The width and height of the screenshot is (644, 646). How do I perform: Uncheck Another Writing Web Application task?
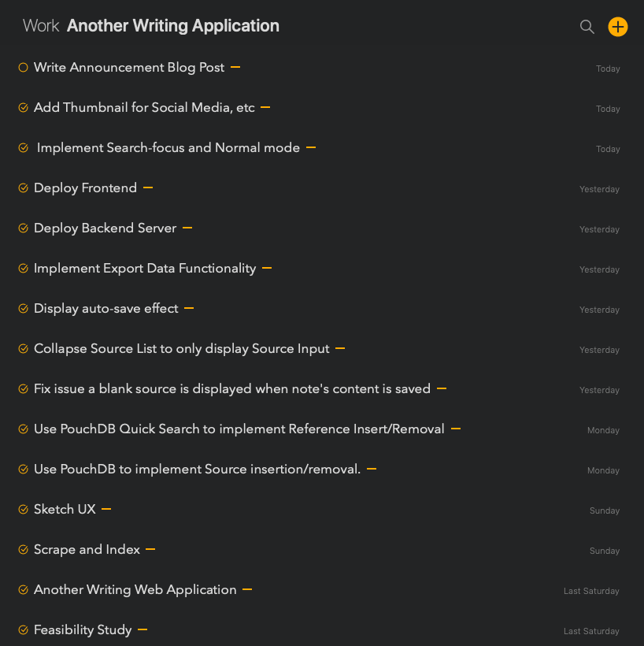coord(24,589)
